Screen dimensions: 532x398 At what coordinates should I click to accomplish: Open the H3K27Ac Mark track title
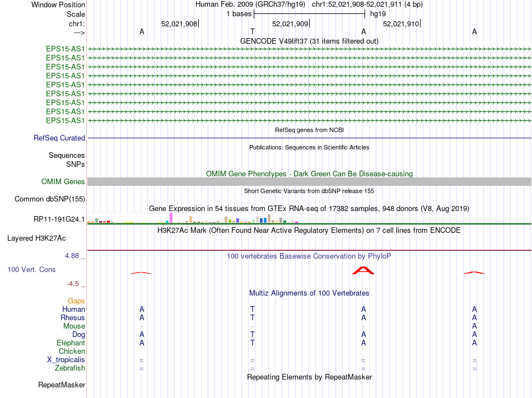309,231
